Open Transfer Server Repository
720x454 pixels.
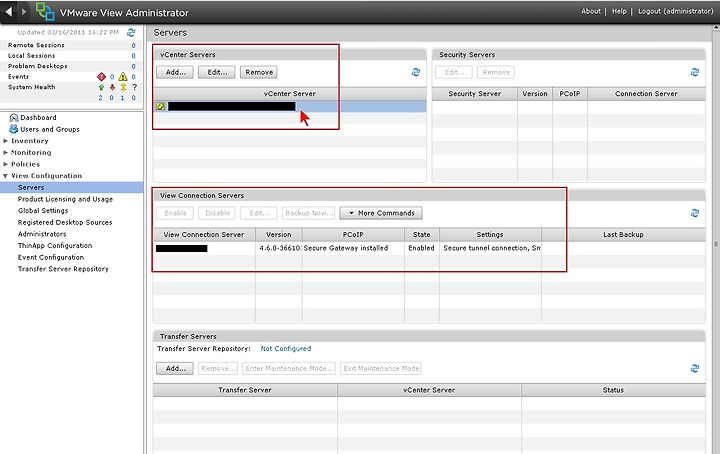tap(63, 269)
